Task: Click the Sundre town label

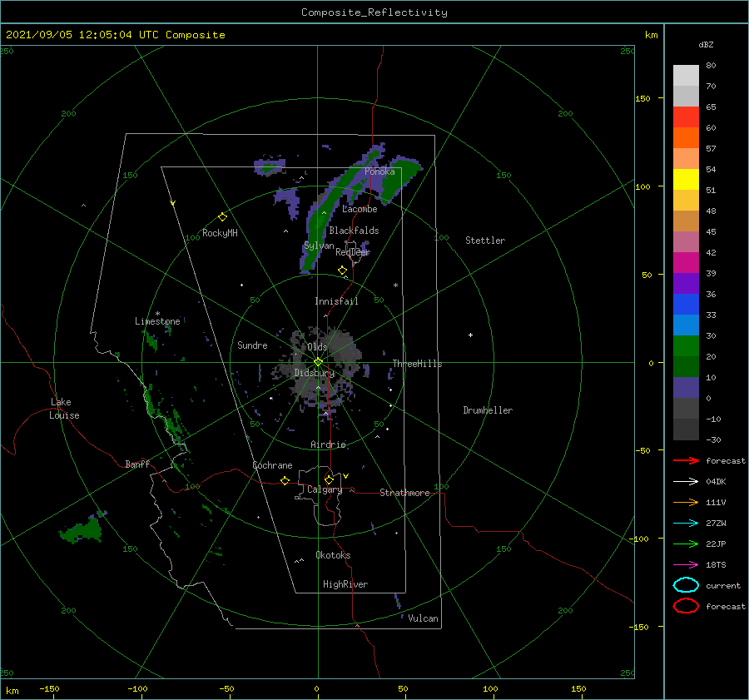Action: click(252, 345)
